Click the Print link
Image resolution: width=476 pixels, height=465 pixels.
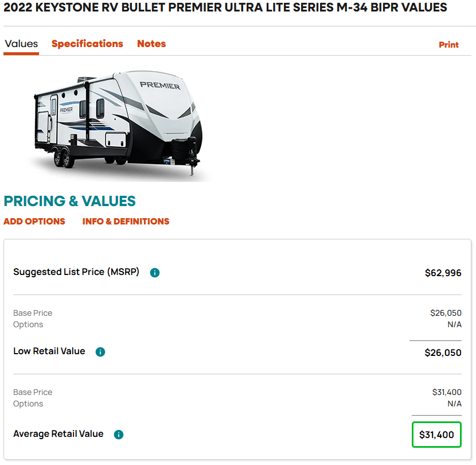448,45
